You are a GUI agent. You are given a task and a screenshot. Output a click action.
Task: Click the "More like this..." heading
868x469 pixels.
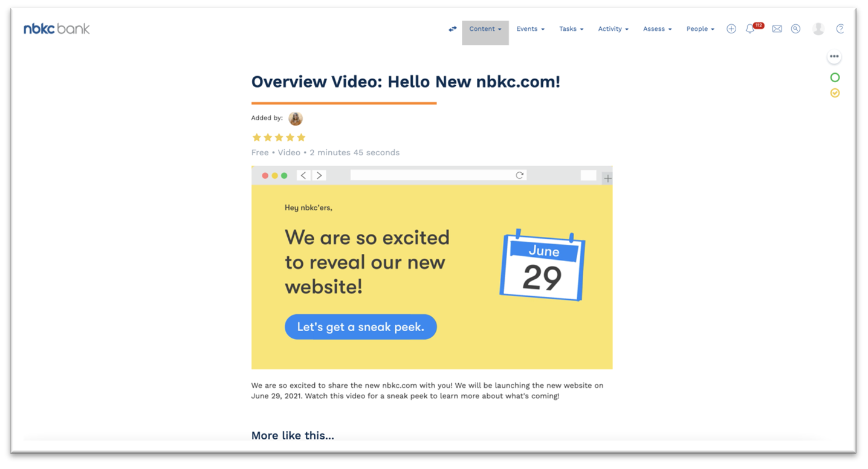click(x=293, y=435)
